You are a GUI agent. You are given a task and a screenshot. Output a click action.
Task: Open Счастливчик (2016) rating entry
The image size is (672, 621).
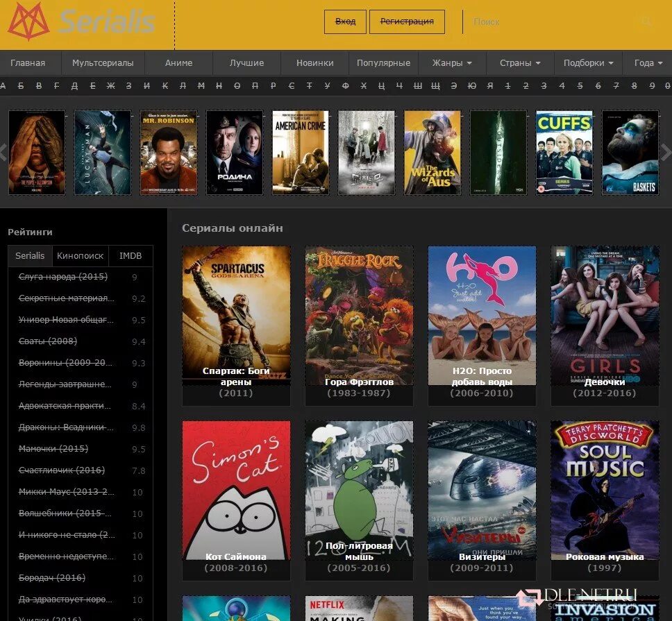(62, 470)
